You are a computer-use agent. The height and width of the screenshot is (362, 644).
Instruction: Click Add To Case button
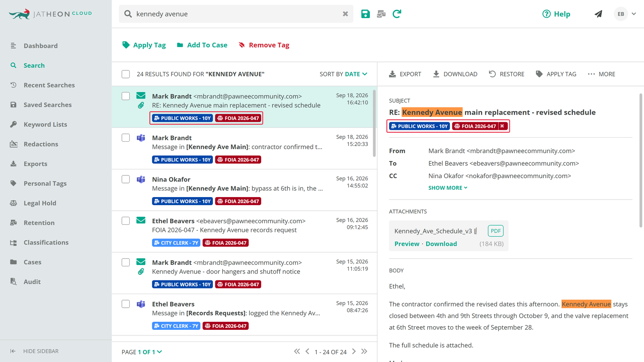tap(202, 45)
